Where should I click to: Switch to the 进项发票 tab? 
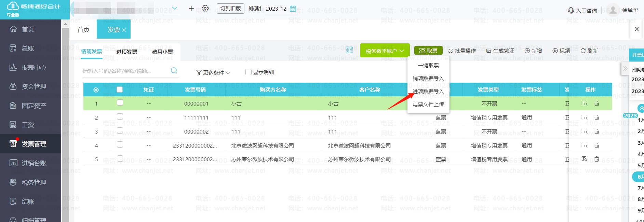(126, 52)
